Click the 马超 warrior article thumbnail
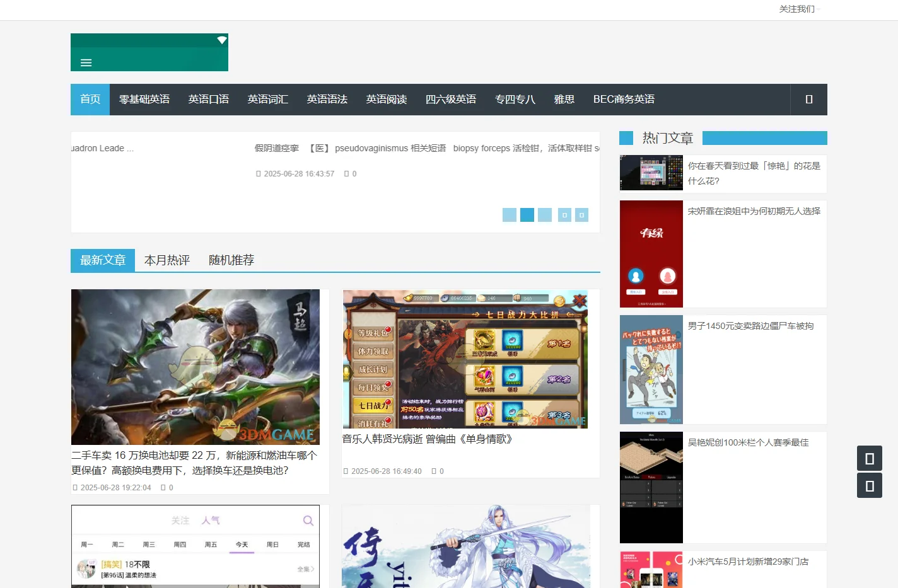 (x=195, y=367)
